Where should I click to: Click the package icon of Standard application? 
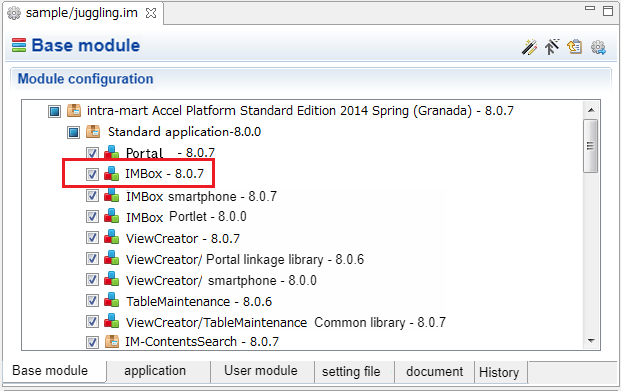pyautogui.click(x=93, y=131)
